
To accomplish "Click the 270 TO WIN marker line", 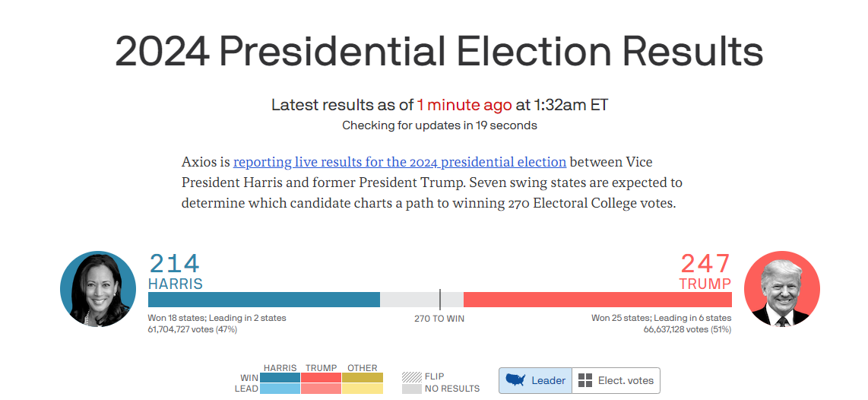I will click(440, 300).
